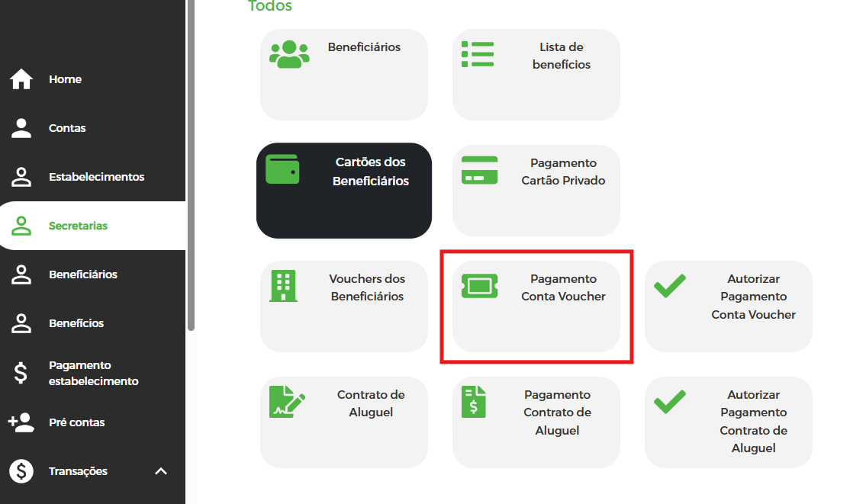Collapse the Transações section chevron

(x=161, y=471)
